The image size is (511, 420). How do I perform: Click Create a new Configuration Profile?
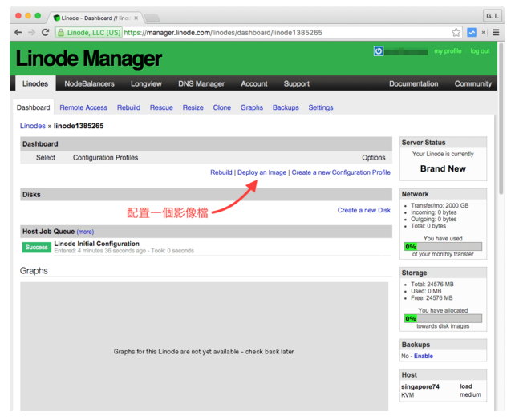341,172
